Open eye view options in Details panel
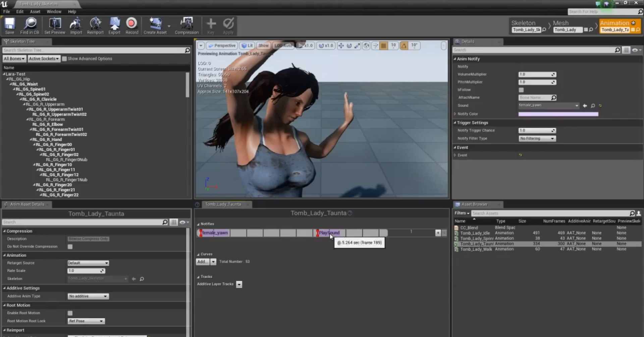 click(x=636, y=50)
